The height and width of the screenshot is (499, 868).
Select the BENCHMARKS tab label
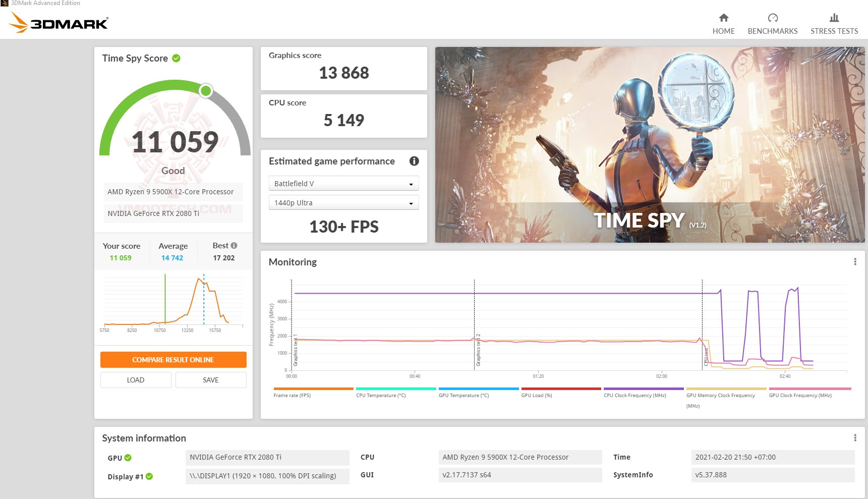tap(773, 31)
